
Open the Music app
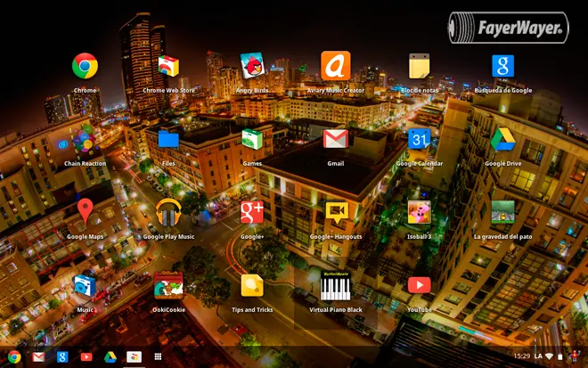[x=86, y=285]
